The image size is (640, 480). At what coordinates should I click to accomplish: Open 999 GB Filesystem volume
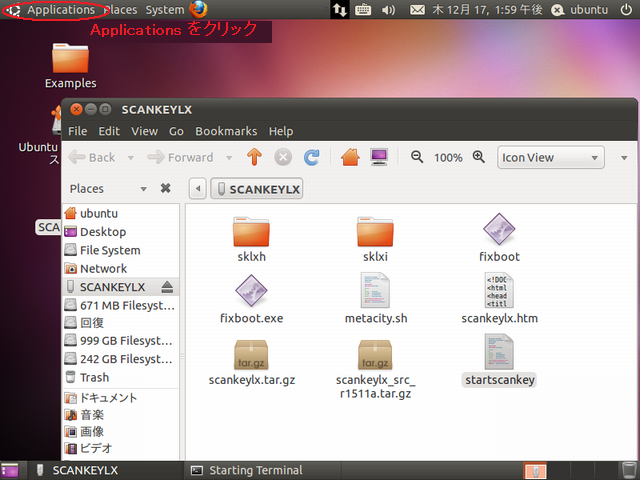[121, 340]
